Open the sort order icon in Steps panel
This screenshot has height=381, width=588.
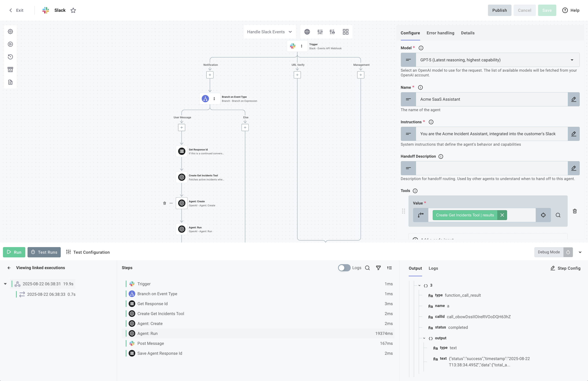(390, 268)
